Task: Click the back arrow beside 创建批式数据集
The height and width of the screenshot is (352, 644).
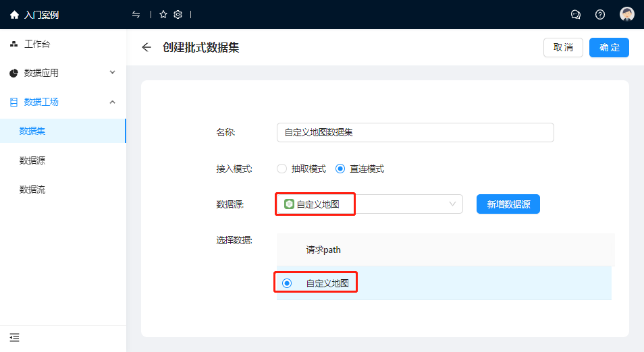Action: (146, 47)
